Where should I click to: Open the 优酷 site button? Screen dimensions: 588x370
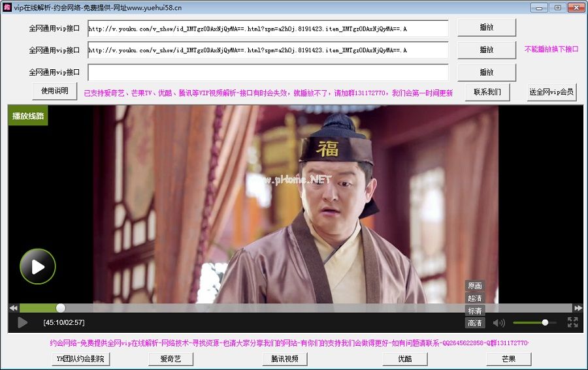pyautogui.click(x=405, y=359)
